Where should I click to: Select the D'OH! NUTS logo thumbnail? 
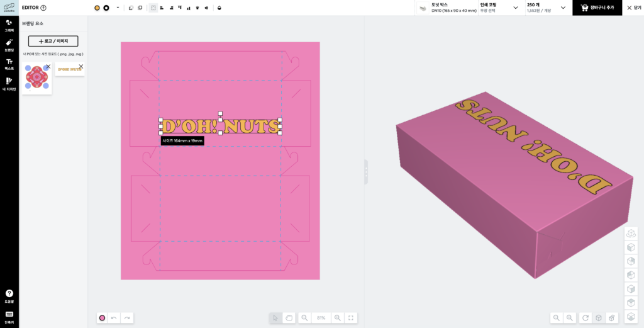(x=70, y=69)
